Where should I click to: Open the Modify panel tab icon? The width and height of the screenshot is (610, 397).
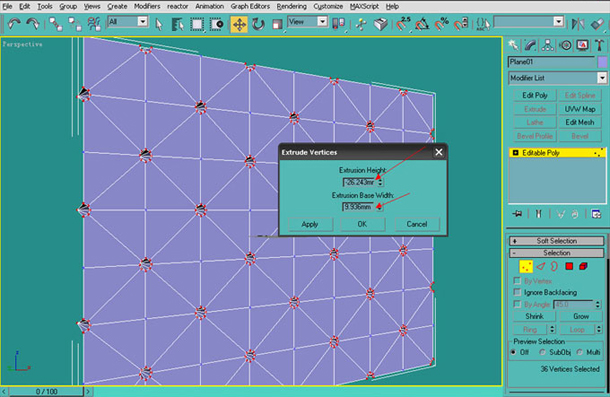[530, 46]
